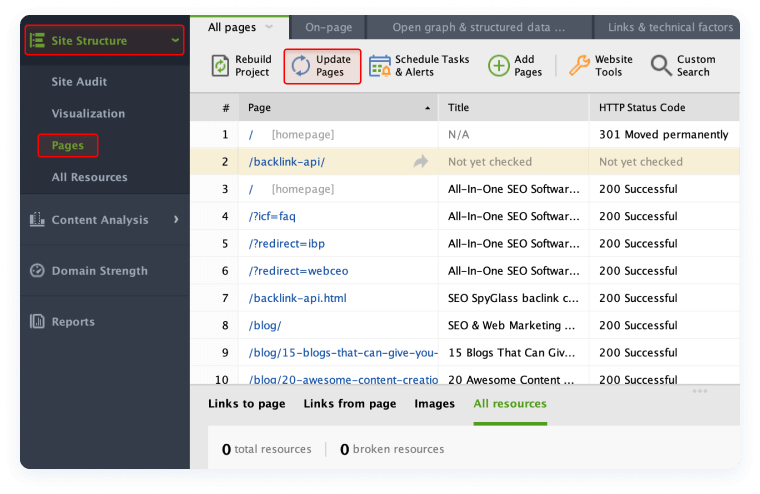Open Website Tools wrench icon

(579, 66)
